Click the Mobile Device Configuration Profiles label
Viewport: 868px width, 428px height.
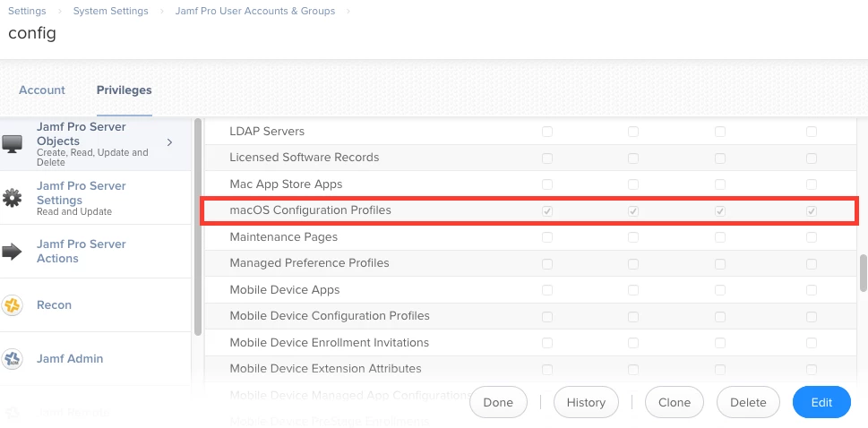(x=330, y=316)
